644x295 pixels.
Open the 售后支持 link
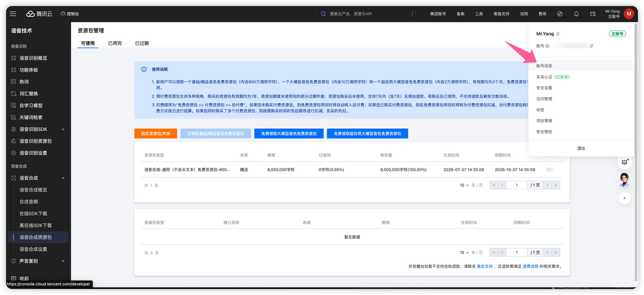(x=485, y=266)
